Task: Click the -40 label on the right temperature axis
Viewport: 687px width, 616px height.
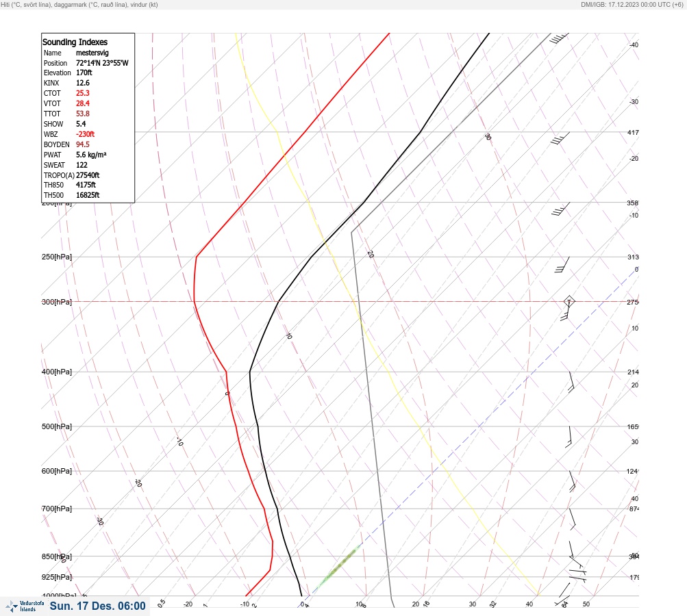Action: [634, 44]
